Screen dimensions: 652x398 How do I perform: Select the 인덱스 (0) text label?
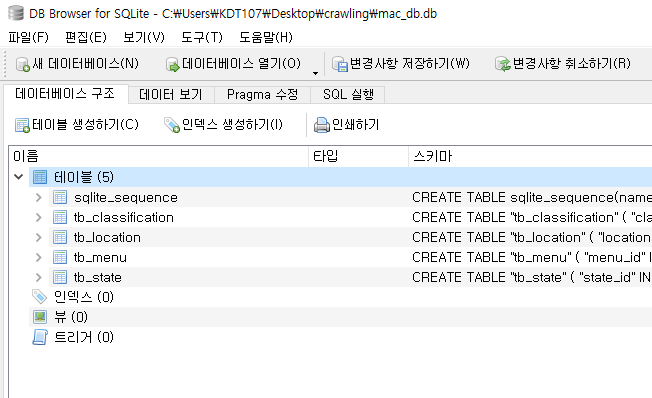tap(84, 297)
